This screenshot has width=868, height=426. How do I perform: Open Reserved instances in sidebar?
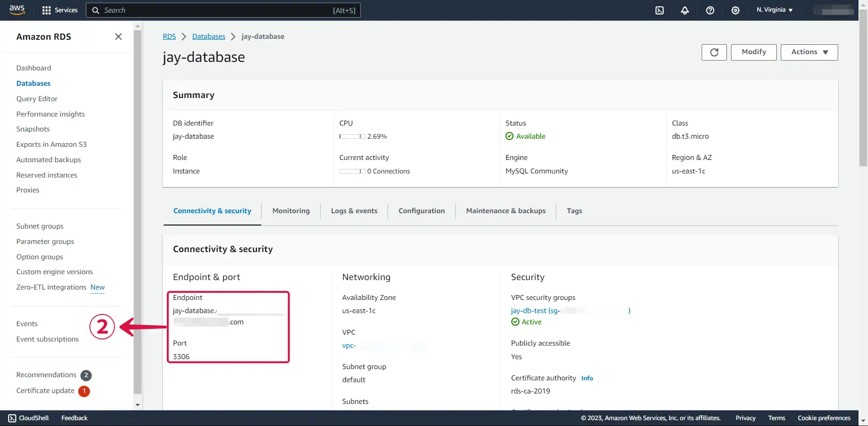(x=47, y=175)
